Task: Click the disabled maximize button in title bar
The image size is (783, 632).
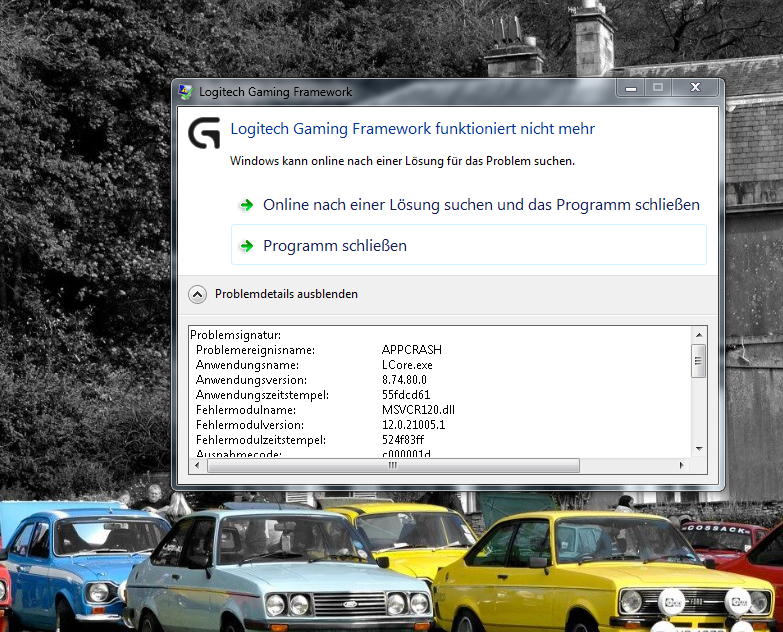Action: click(658, 88)
